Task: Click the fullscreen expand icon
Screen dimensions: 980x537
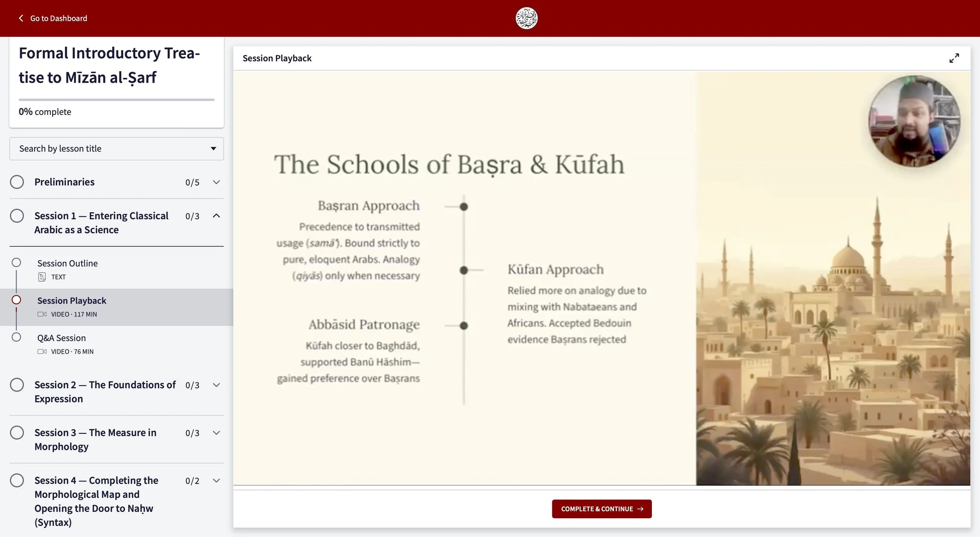Action: 954,58
